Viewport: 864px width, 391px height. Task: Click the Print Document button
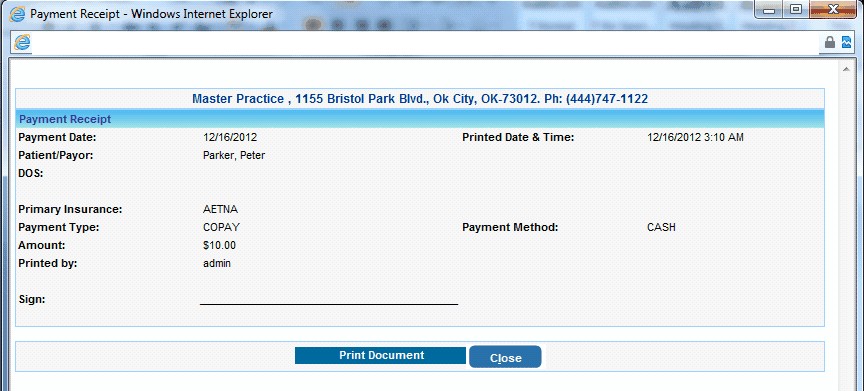point(381,356)
